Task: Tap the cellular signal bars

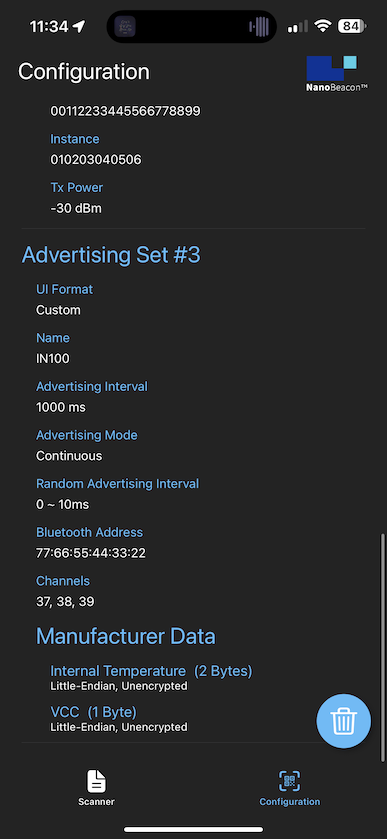Action: click(298, 26)
